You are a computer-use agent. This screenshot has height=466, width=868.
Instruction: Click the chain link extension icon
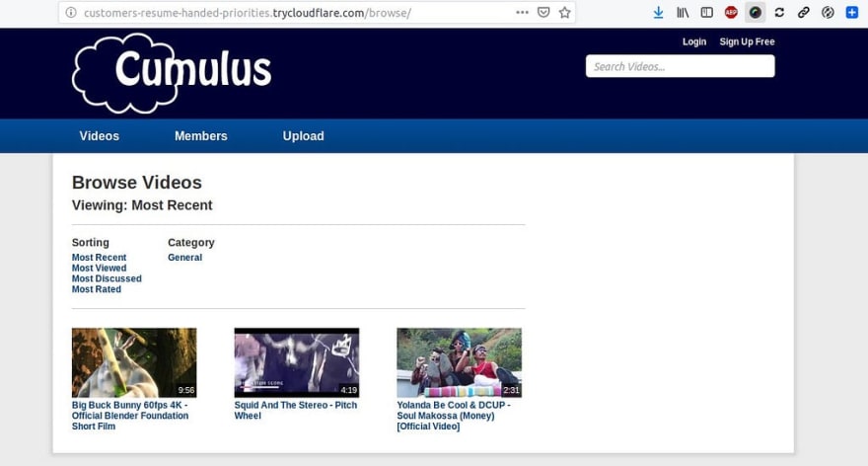point(803,12)
